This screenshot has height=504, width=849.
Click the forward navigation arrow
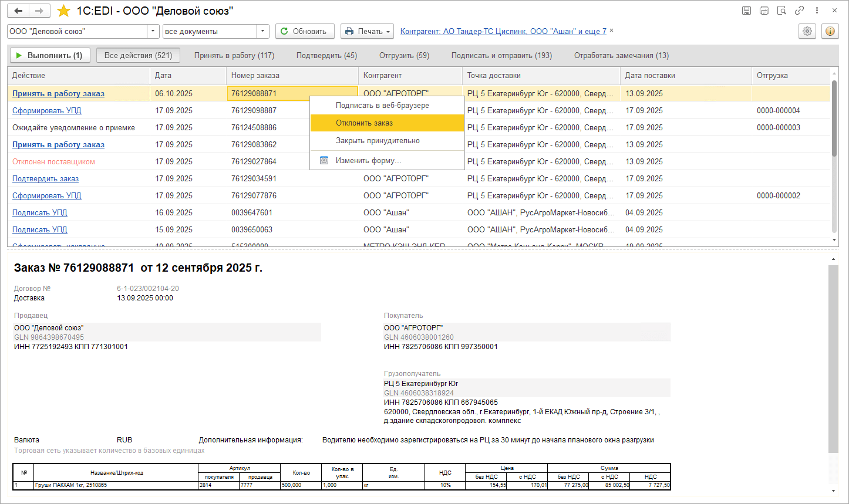tap(39, 11)
